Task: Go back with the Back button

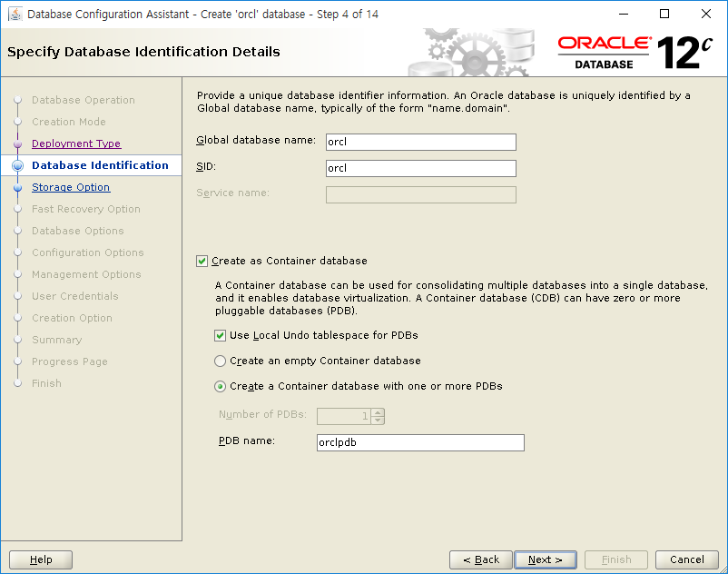Action: [x=481, y=559]
